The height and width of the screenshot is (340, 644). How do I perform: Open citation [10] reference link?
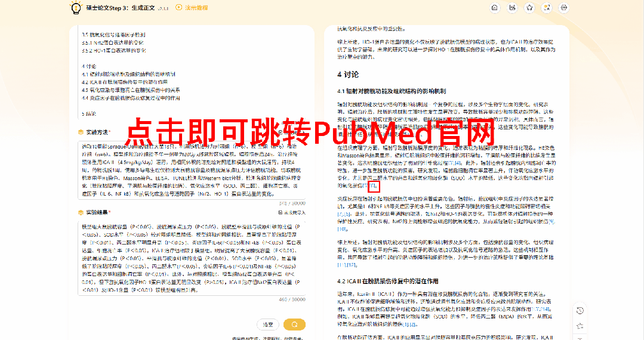(x=342, y=229)
